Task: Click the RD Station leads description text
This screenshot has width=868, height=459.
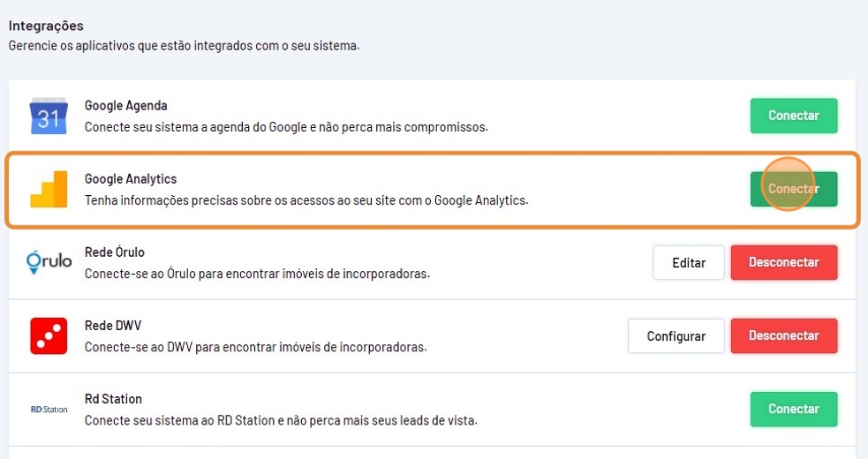Action: 280,420
